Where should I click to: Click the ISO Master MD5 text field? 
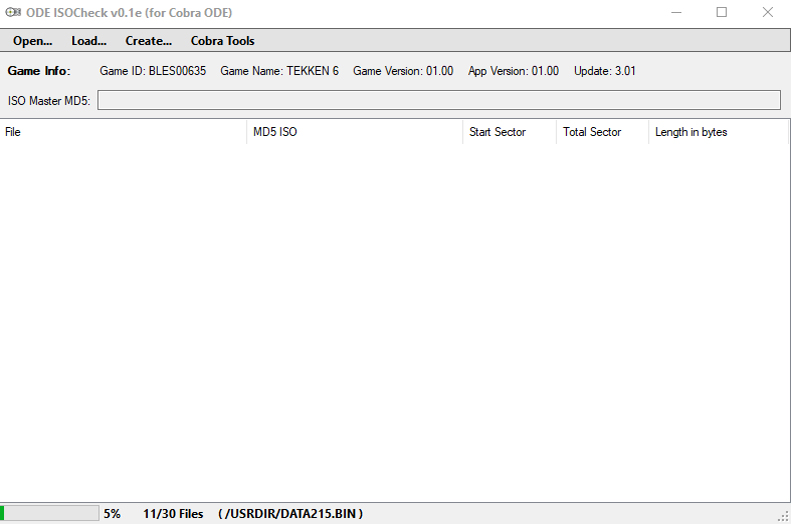[438, 100]
